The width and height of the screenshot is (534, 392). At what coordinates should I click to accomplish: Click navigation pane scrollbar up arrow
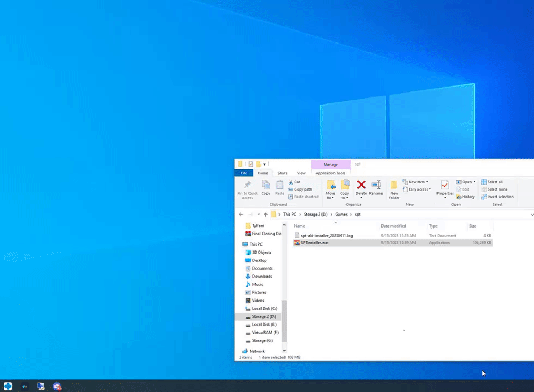click(x=284, y=225)
